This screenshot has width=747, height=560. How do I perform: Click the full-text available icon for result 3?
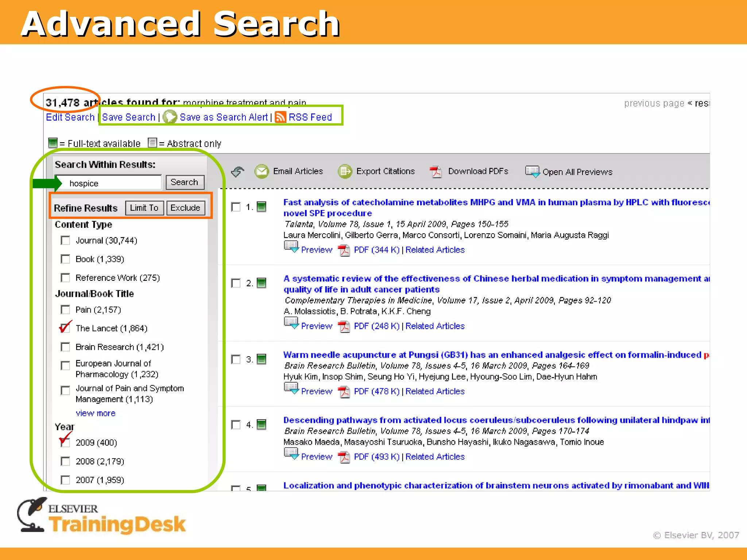pos(262,359)
